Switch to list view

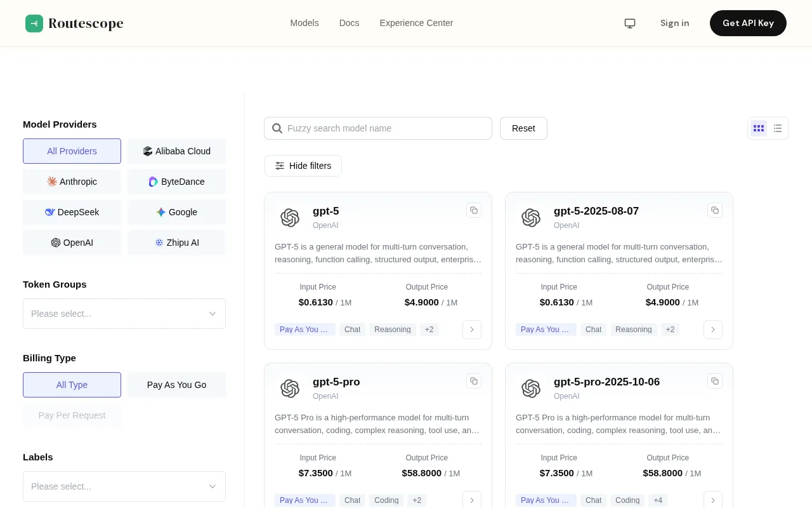778,128
